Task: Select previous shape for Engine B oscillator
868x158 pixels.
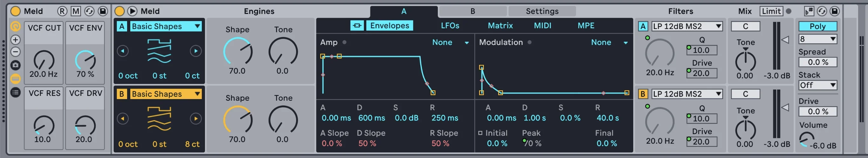Action: 123,118
